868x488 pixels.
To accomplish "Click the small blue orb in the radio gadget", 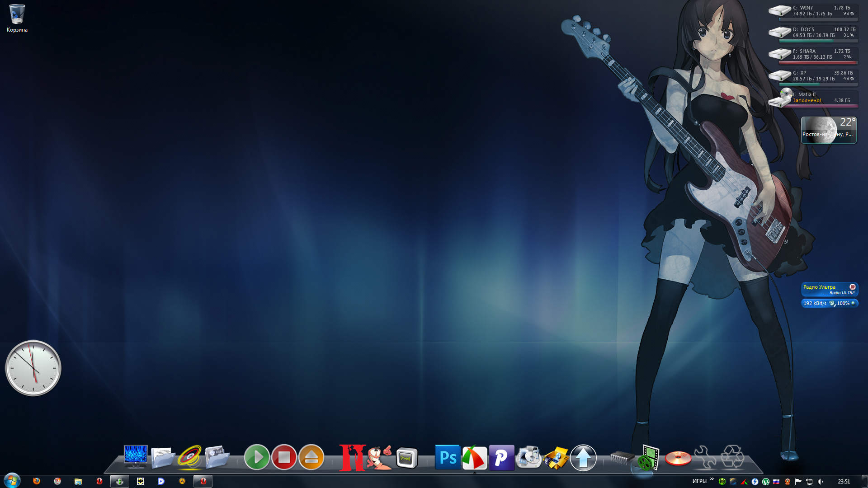I will pos(853,303).
